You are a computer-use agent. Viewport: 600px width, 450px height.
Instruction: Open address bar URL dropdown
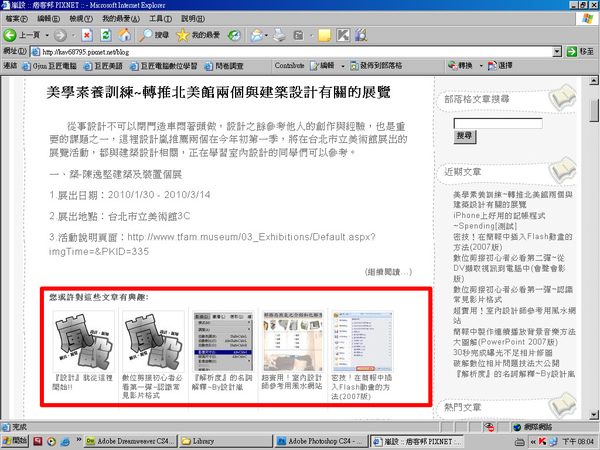(x=557, y=51)
